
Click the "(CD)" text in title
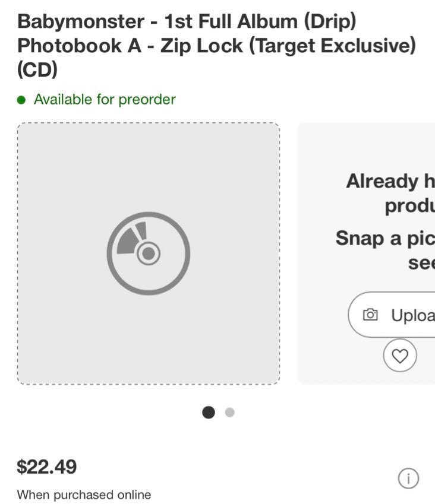[x=37, y=70]
